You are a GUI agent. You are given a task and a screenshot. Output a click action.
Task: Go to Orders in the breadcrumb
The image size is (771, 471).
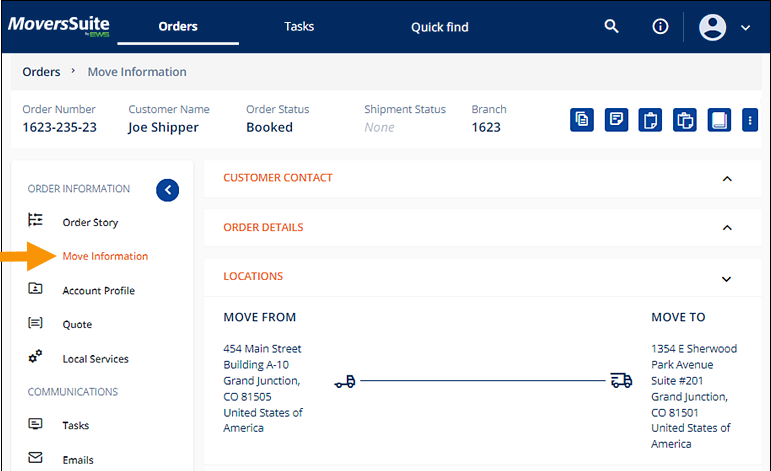[x=41, y=72]
